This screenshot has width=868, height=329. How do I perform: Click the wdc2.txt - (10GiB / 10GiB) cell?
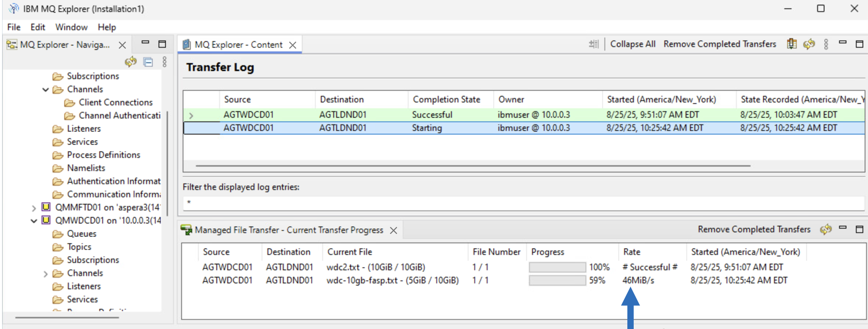376,267
